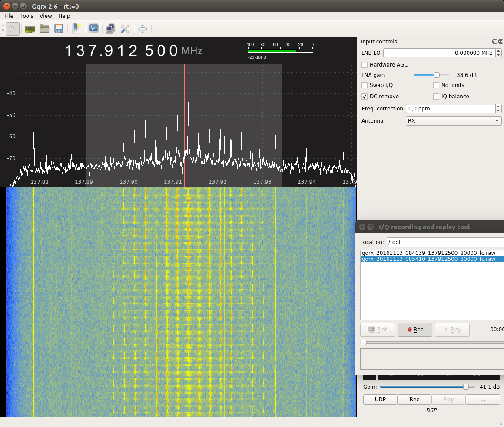Click the Rec button in I/Q tool
The image size is (504, 427).
pos(414,330)
